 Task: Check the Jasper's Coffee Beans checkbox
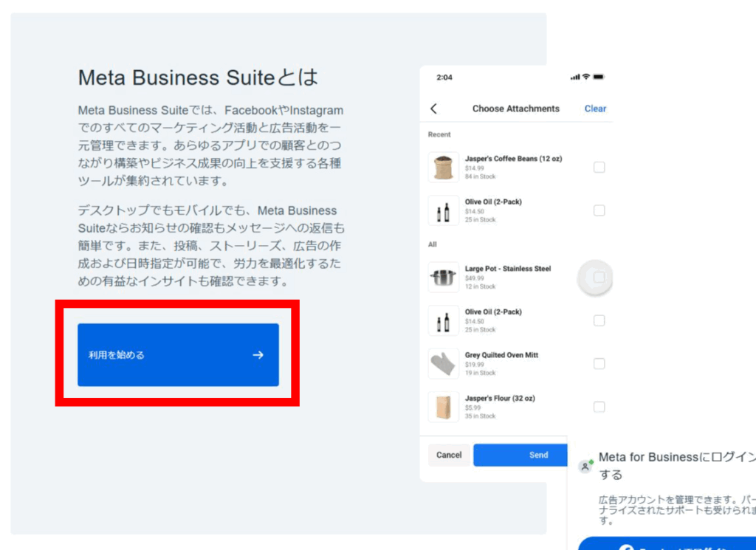click(x=599, y=168)
